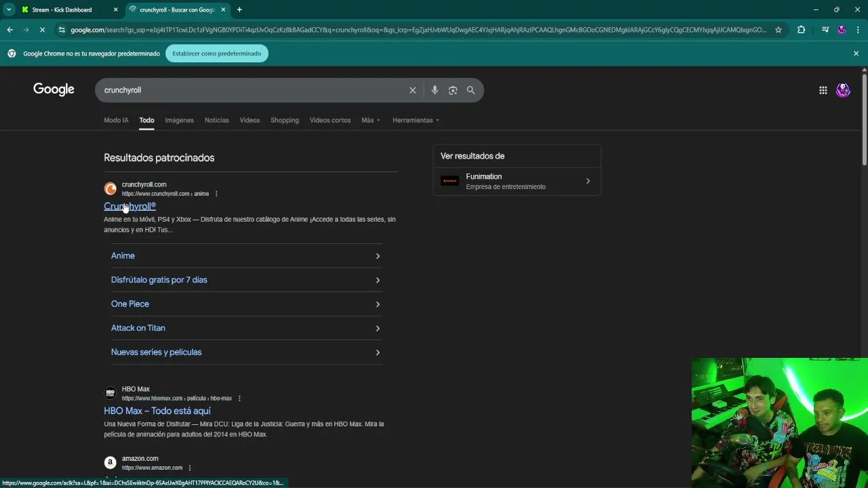Switch to Imágenes results

tap(179, 120)
